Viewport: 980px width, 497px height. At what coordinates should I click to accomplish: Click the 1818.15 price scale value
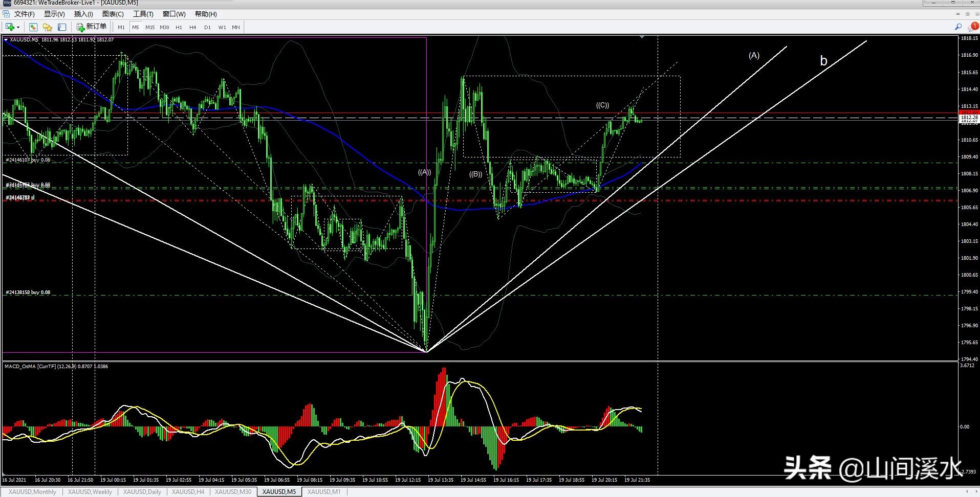coord(969,38)
